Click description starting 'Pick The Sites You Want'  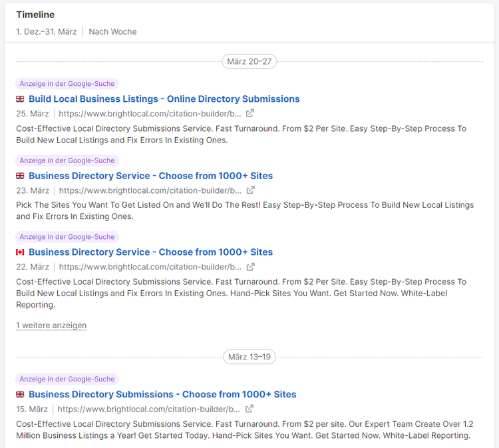click(245, 210)
